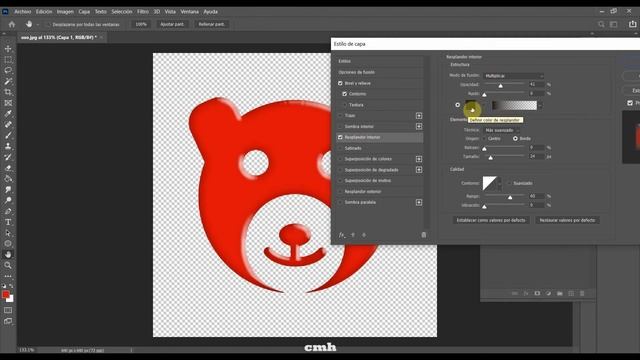Select the Centro origin radio button

(484, 139)
